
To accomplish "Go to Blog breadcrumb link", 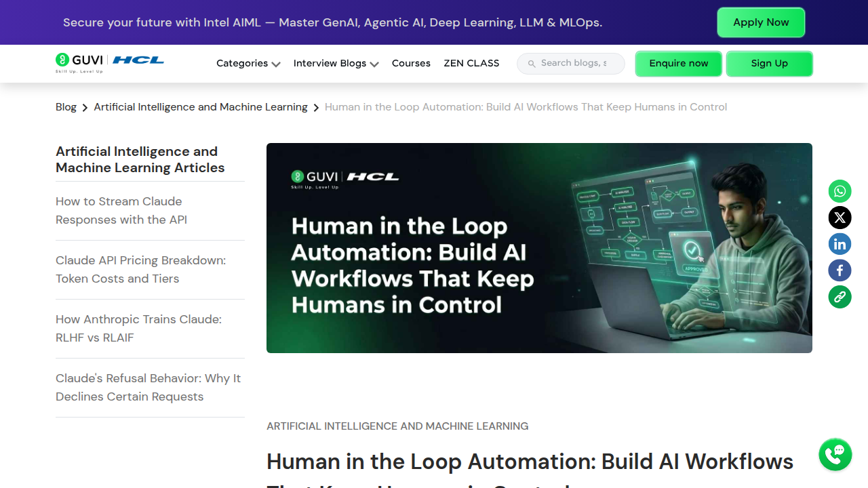I will (66, 107).
